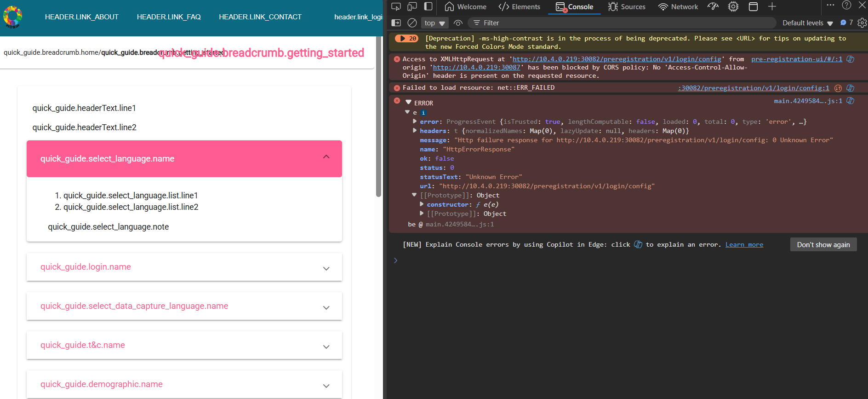Screen dimensions: 868x399
Task: Click the Learn more link
Action: tap(744, 244)
